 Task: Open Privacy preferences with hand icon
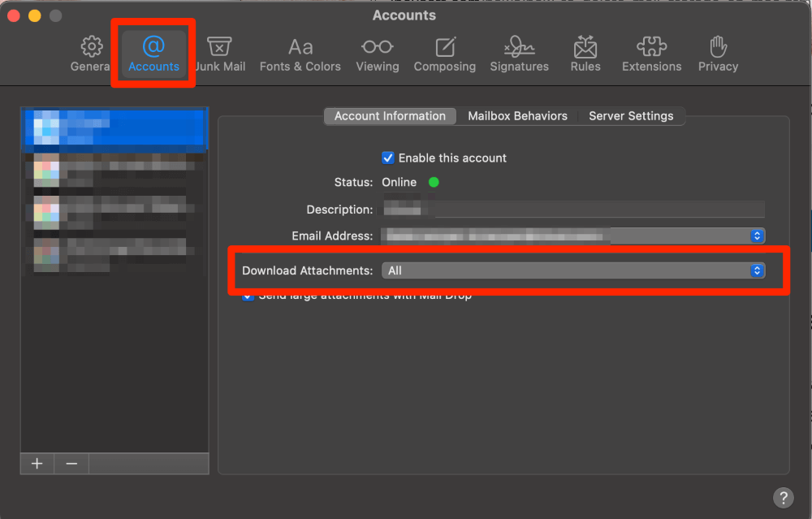[718, 54]
